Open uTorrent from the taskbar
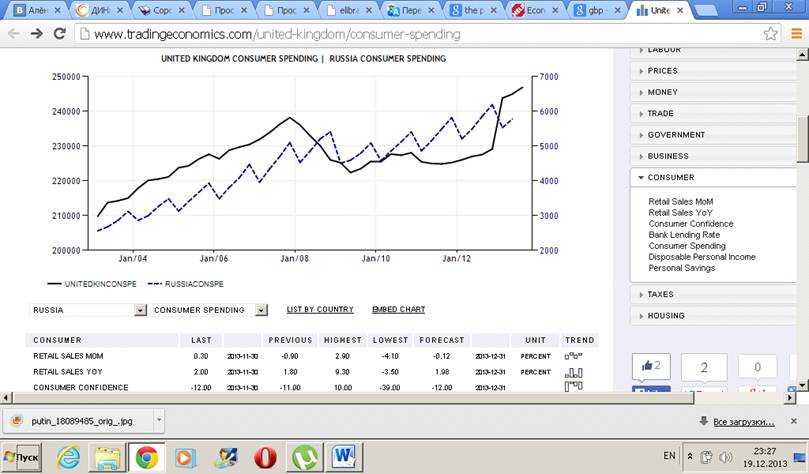 click(304, 457)
